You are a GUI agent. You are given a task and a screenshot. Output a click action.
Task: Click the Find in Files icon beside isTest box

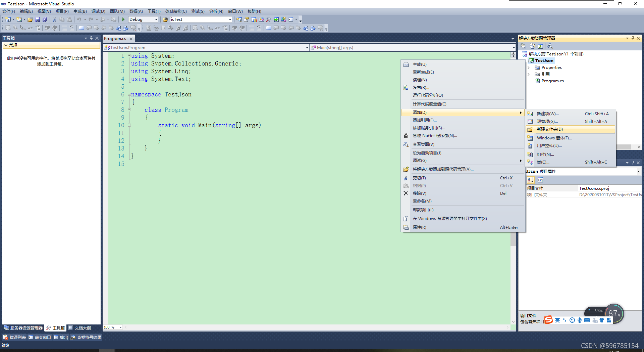(x=165, y=19)
